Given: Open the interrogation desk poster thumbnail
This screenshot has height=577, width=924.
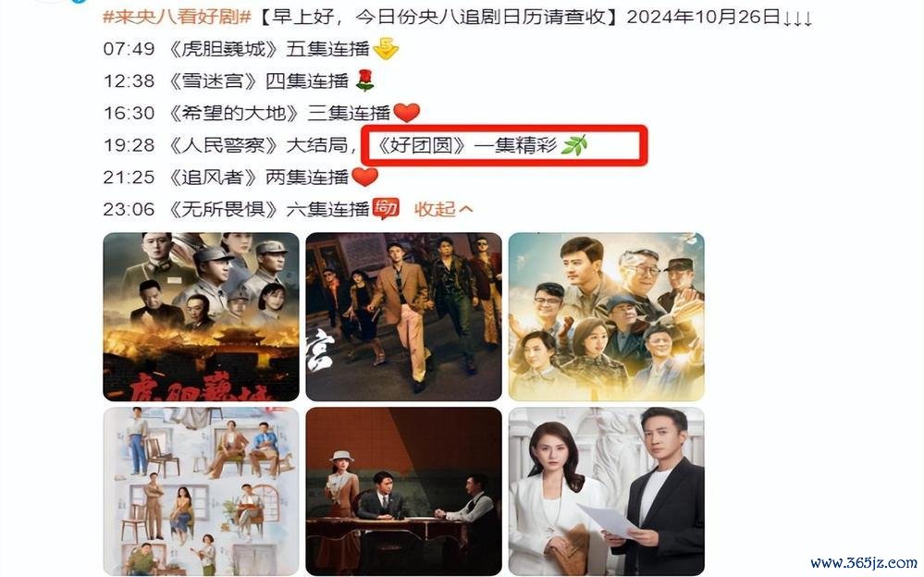Looking at the screenshot, I should point(403,492).
